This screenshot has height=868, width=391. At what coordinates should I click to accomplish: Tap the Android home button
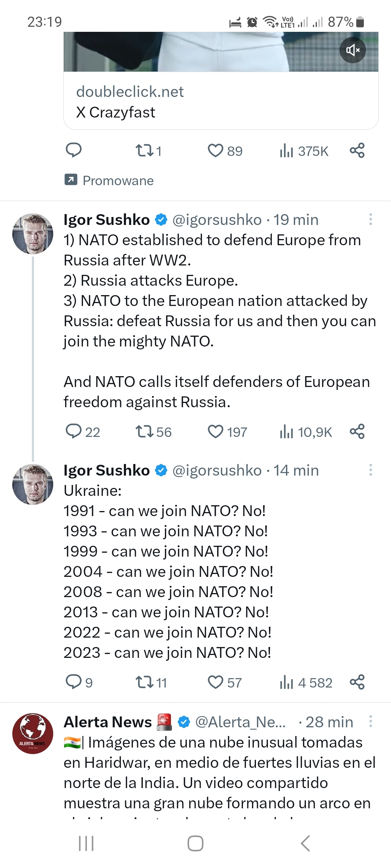195,843
